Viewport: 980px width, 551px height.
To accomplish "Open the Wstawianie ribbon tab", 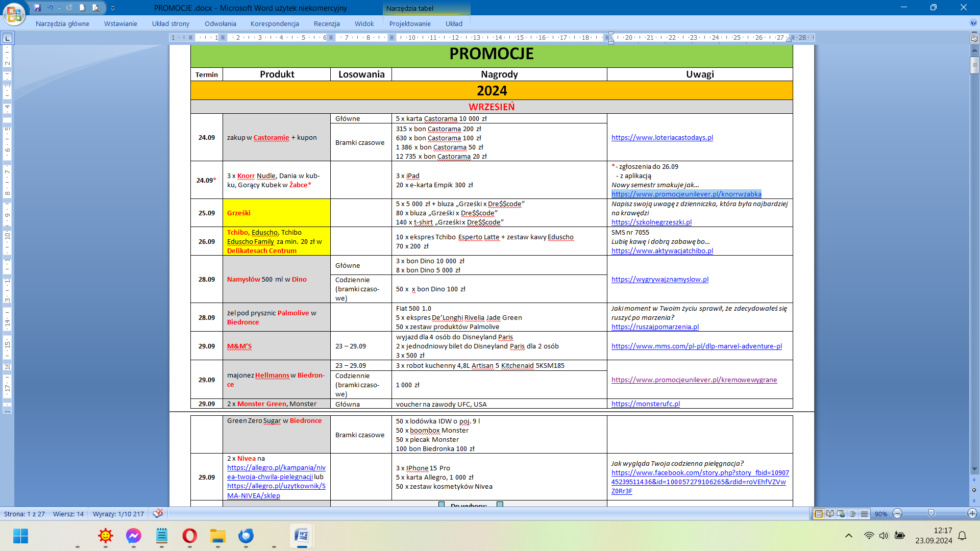I will [120, 23].
